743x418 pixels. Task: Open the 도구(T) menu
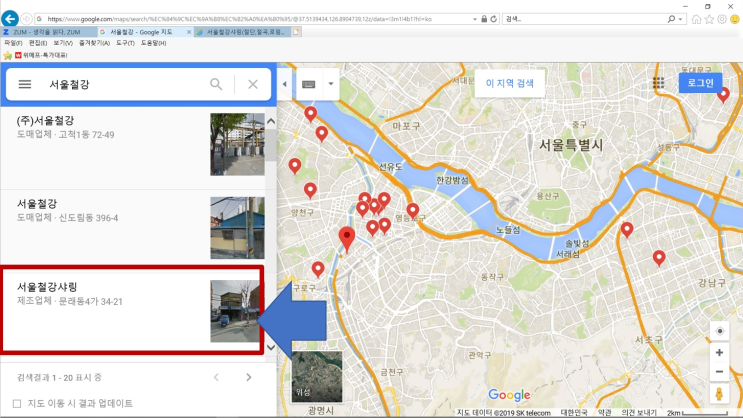pos(125,43)
